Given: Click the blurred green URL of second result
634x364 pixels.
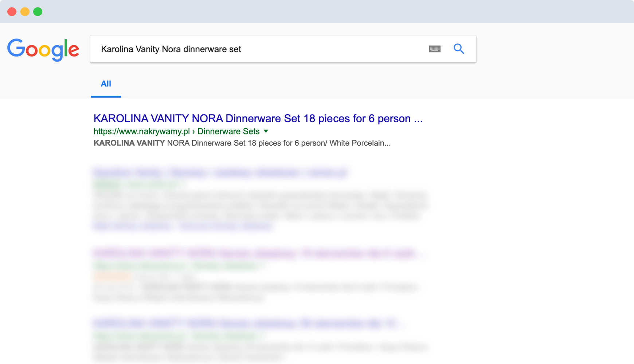Looking at the screenshot, I should [x=138, y=185].
